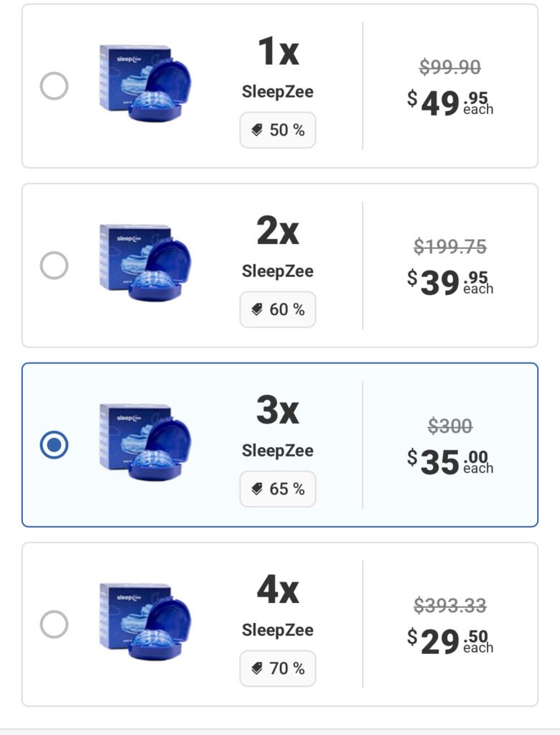Select the $39.95 each price

[x=450, y=283]
